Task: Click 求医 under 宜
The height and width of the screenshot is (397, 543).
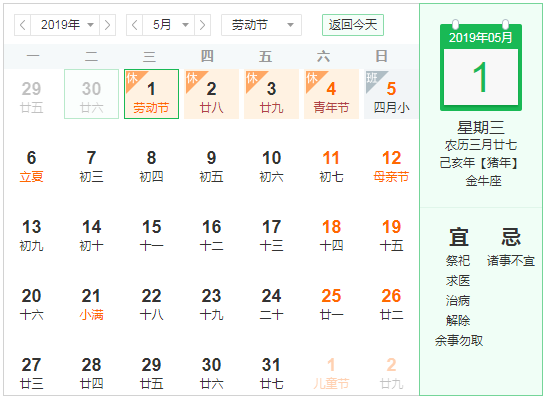Action: click(x=458, y=281)
